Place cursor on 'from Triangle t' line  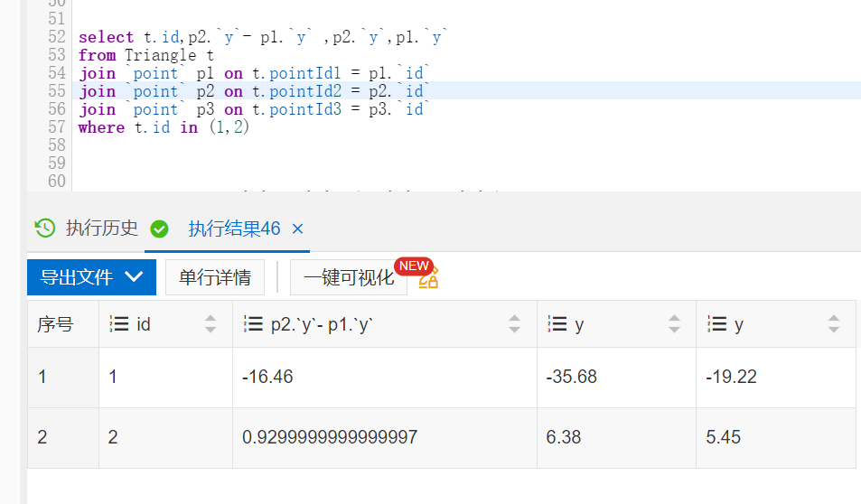tap(146, 55)
